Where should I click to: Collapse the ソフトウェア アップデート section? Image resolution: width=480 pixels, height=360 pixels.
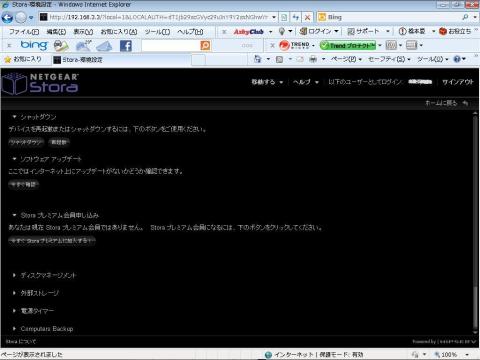point(14,159)
